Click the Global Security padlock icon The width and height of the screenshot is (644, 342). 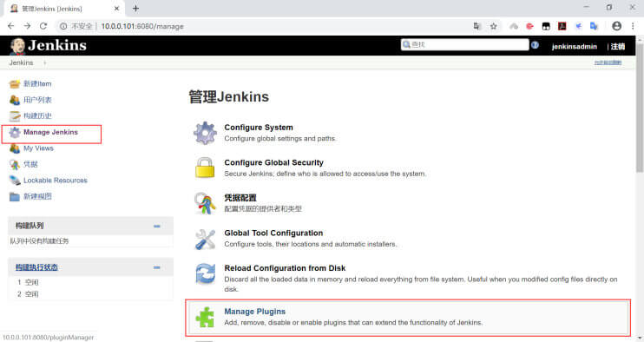205,168
